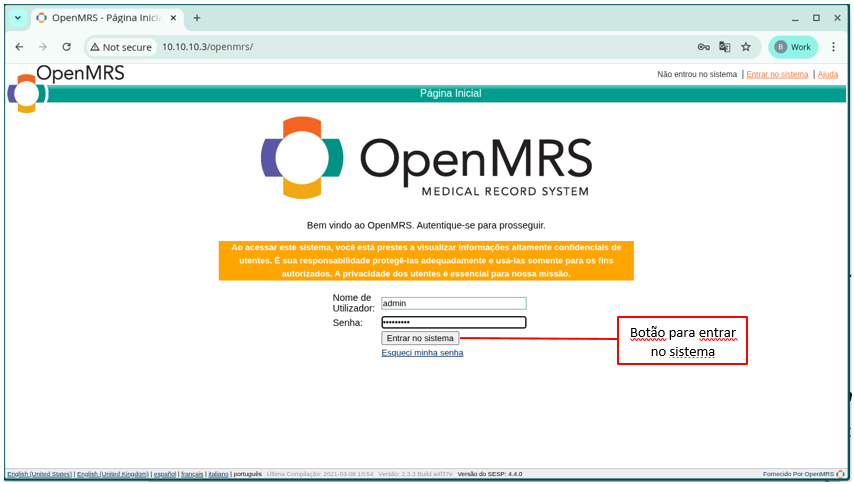Open the Work profile button
Viewport: 854px width, 484px height.
(x=792, y=47)
